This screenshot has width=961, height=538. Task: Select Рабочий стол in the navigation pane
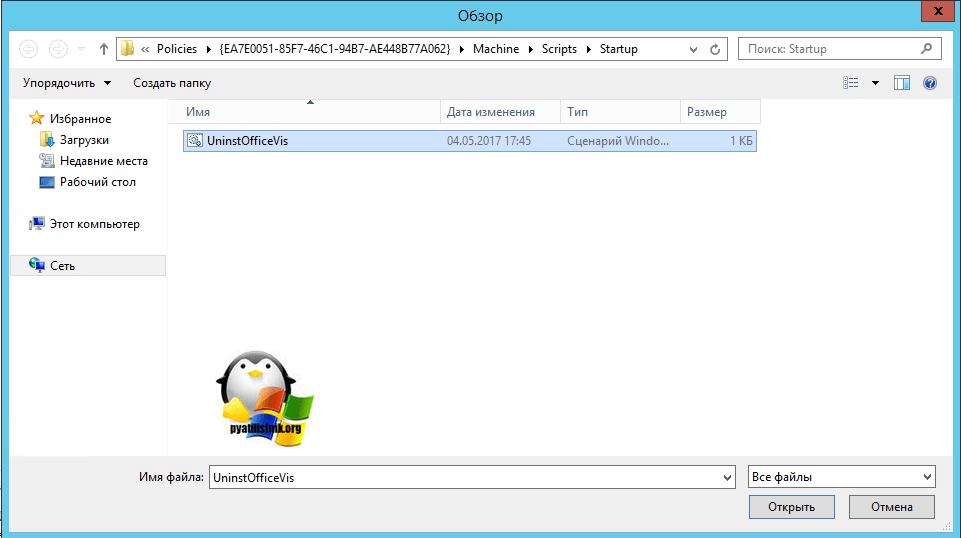tap(97, 182)
